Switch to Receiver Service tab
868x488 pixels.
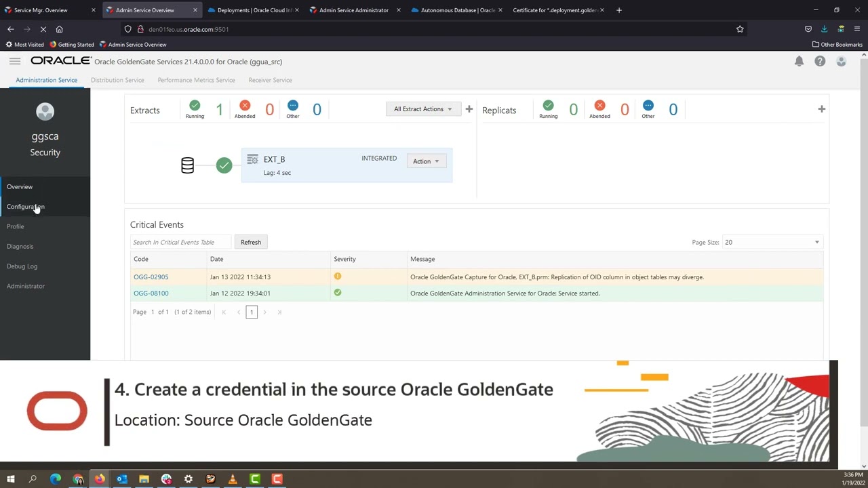pos(270,80)
